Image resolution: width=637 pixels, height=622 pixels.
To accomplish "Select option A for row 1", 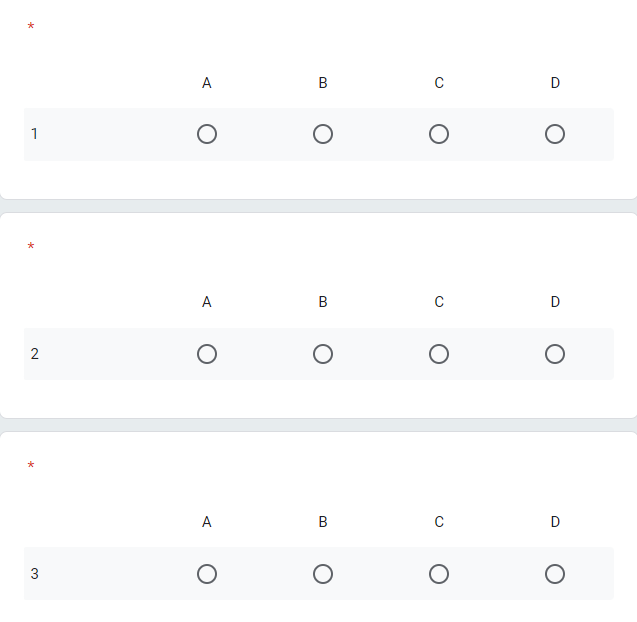I will [x=207, y=134].
